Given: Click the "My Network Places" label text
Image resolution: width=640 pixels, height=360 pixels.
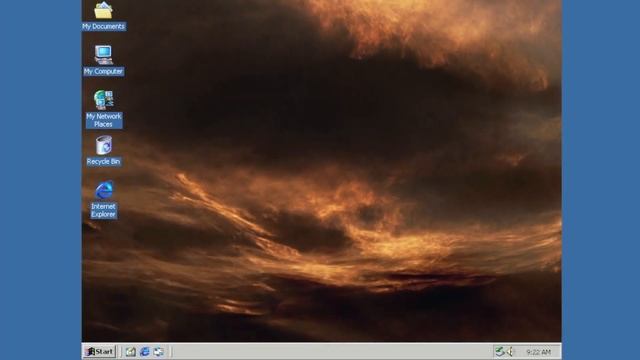Looking at the screenshot, I should [x=104, y=120].
